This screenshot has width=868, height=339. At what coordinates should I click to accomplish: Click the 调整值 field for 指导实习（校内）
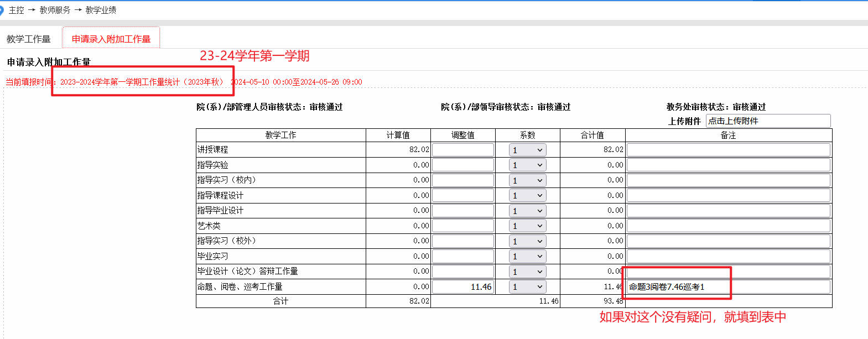463,180
